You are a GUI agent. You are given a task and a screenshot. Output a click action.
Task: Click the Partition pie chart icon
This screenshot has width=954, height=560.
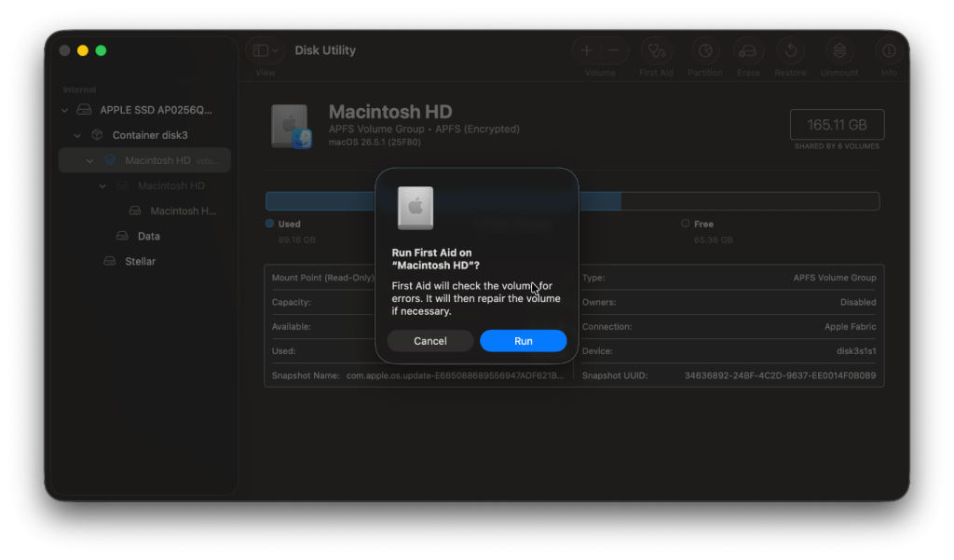[705, 50]
